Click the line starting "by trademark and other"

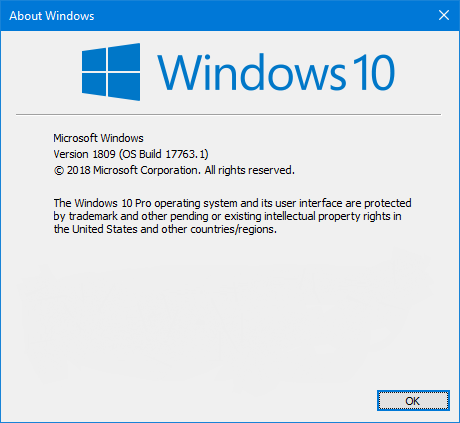point(227,216)
